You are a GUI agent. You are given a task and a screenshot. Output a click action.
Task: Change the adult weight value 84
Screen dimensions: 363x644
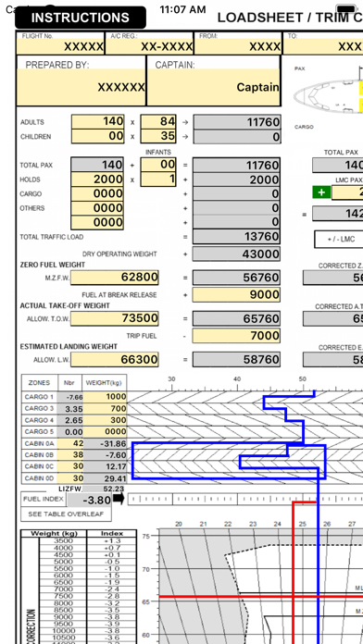[x=158, y=121]
